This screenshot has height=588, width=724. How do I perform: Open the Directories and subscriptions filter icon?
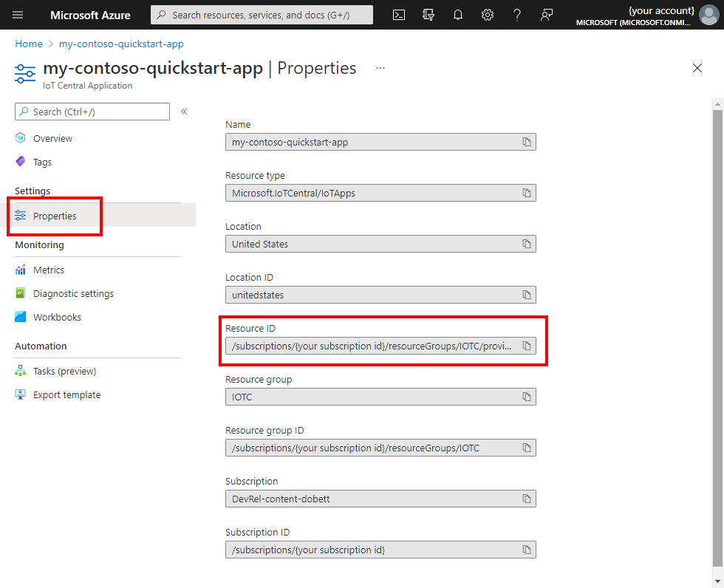(428, 15)
